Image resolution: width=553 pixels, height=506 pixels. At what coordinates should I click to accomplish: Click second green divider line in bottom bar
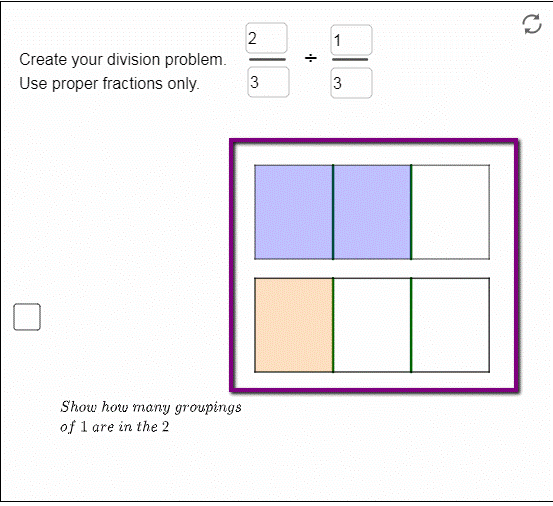(411, 325)
